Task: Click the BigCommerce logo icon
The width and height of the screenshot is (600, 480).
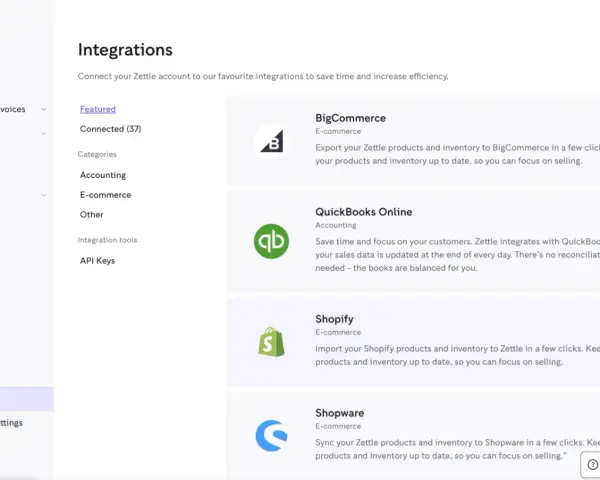Action: [x=271, y=141]
